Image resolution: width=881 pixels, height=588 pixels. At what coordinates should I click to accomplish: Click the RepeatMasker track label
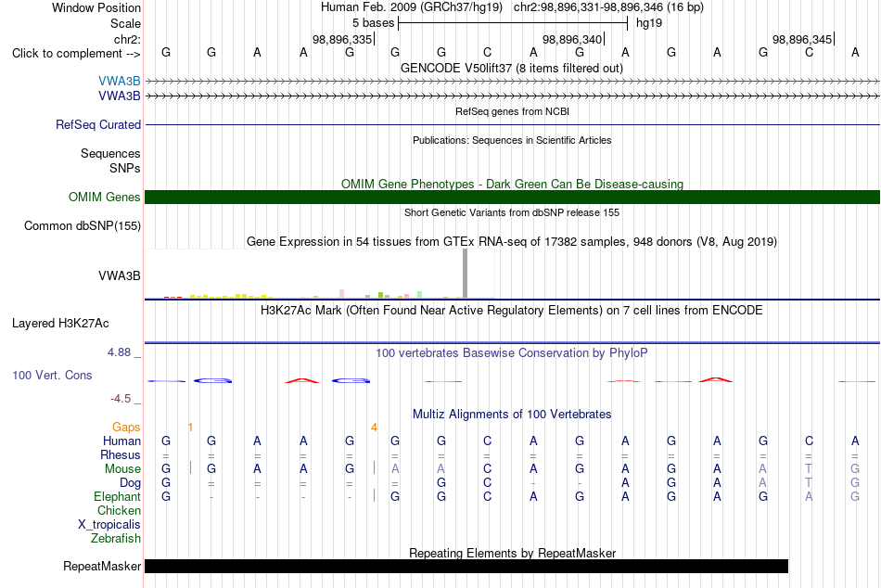tap(102, 566)
